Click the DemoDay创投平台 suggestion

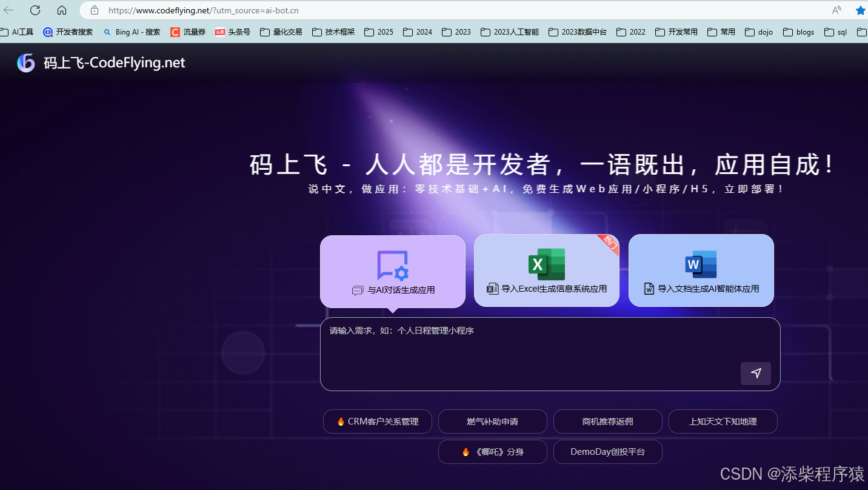tap(608, 452)
